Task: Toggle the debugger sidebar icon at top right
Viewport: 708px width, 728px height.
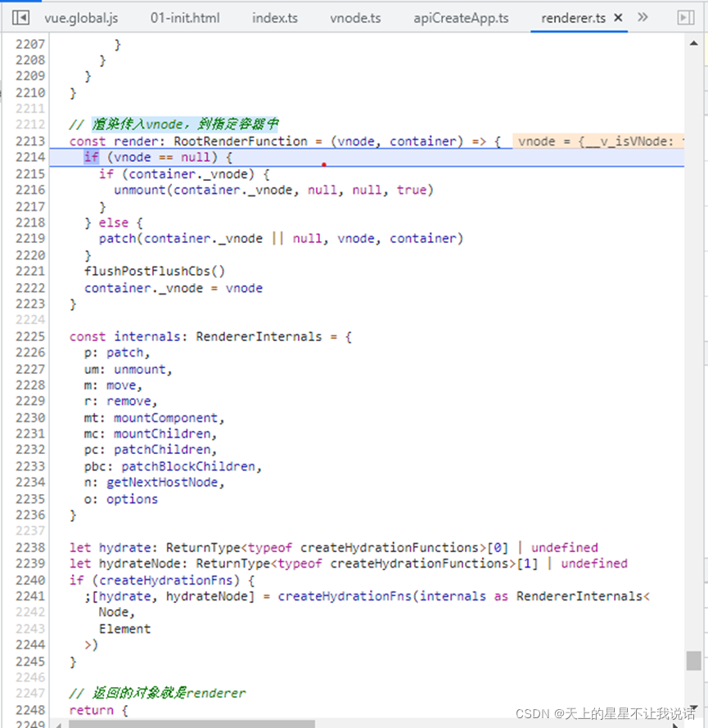Action: coord(686,18)
